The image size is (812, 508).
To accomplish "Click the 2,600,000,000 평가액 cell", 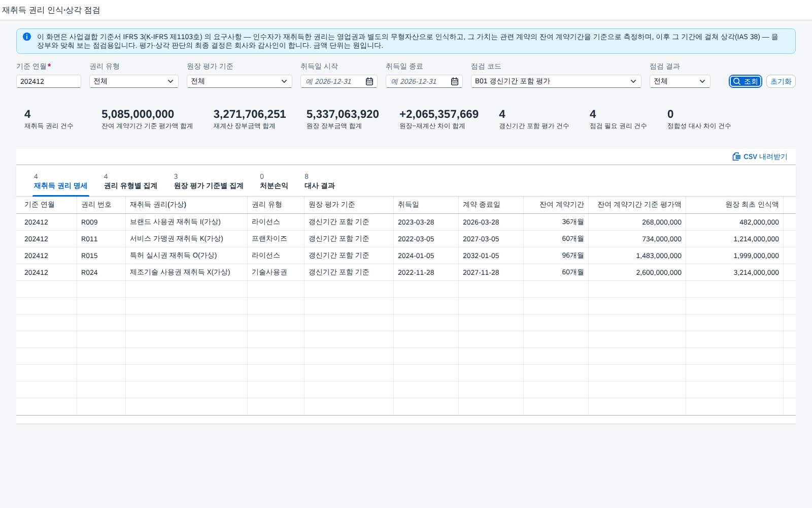I will [x=637, y=272].
